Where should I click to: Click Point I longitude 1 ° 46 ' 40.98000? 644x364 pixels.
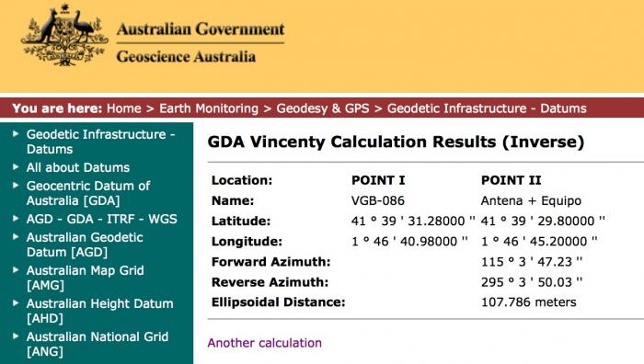[409, 242]
